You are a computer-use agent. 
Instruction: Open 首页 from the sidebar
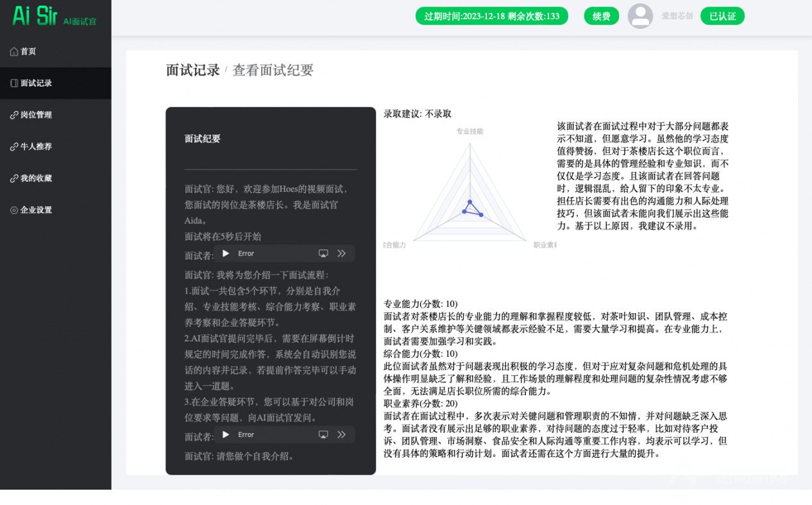click(28, 51)
